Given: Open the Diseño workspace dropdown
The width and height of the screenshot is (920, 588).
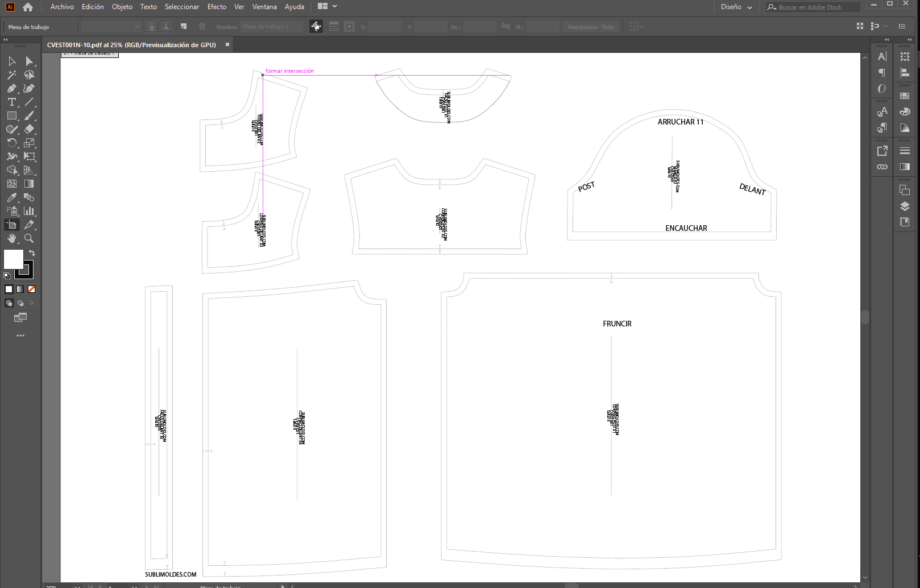Looking at the screenshot, I should [736, 7].
